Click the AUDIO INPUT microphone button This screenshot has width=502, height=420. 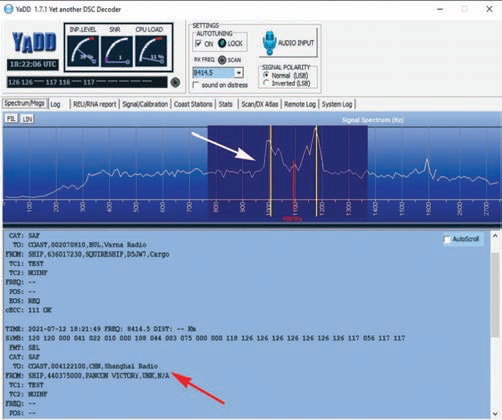click(288, 43)
